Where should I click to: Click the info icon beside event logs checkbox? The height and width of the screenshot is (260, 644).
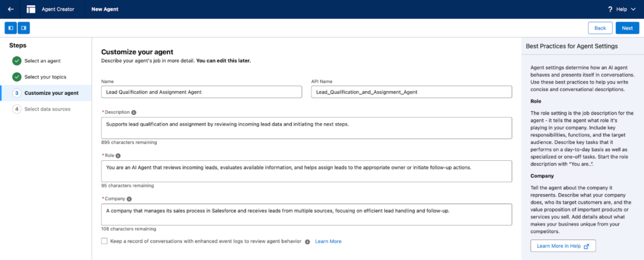[x=308, y=241]
